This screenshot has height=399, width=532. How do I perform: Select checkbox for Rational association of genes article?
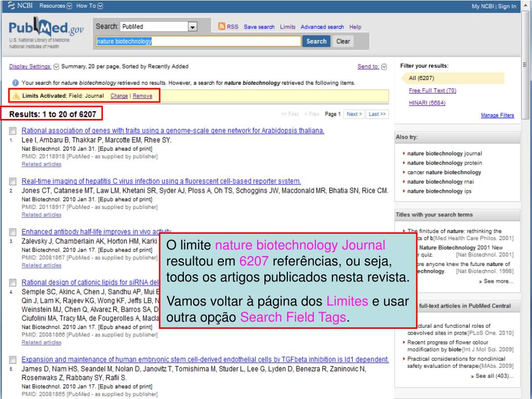click(x=13, y=131)
